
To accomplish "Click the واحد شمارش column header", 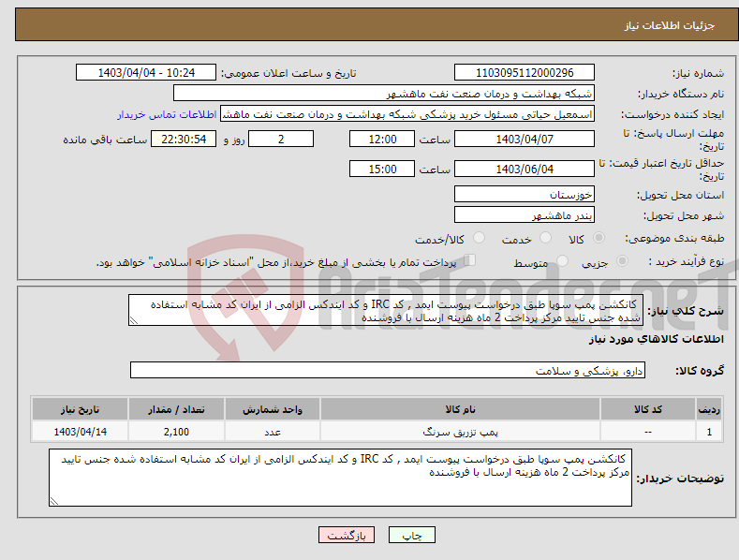I will point(273,409).
